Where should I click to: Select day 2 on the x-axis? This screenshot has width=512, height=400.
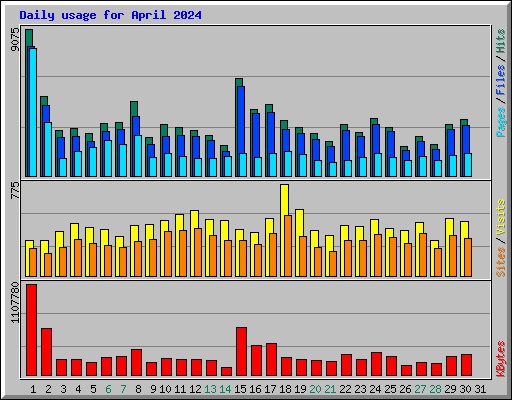pos(48,389)
